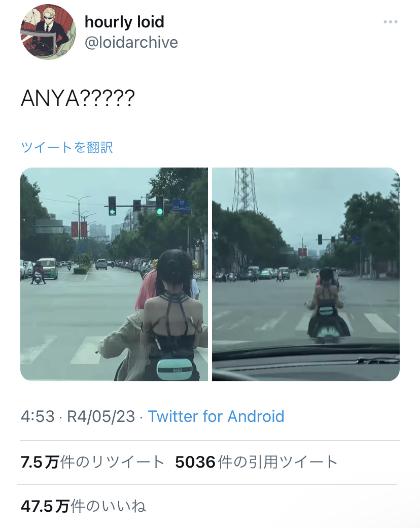Open the right dashboard-view photo
The height and width of the screenshot is (528, 420).
coord(305,274)
